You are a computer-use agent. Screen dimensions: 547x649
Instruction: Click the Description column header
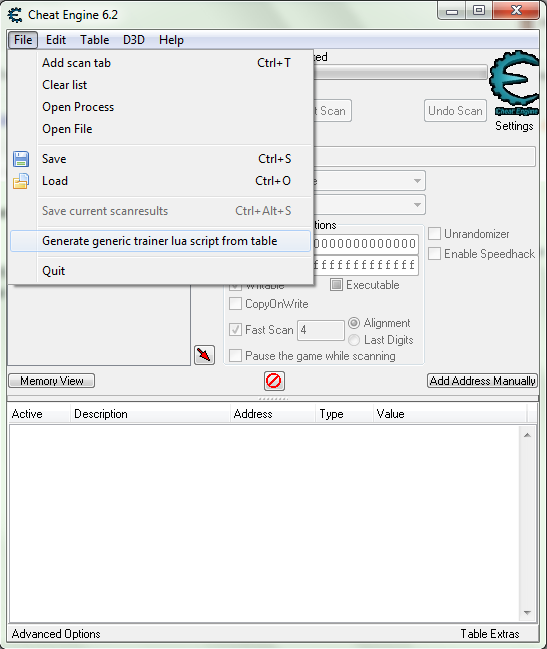pos(150,414)
